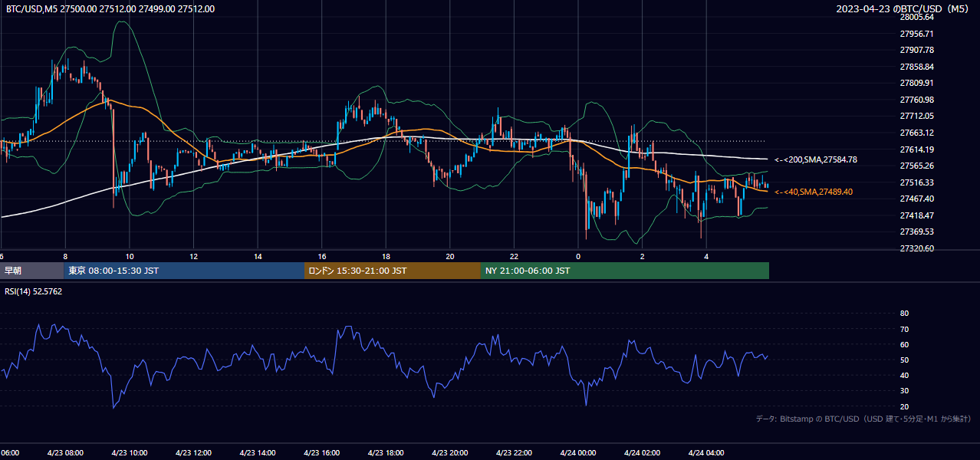980x460 pixels.
Task: Click the price axis value 27369.53
Action: coord(916,232)
